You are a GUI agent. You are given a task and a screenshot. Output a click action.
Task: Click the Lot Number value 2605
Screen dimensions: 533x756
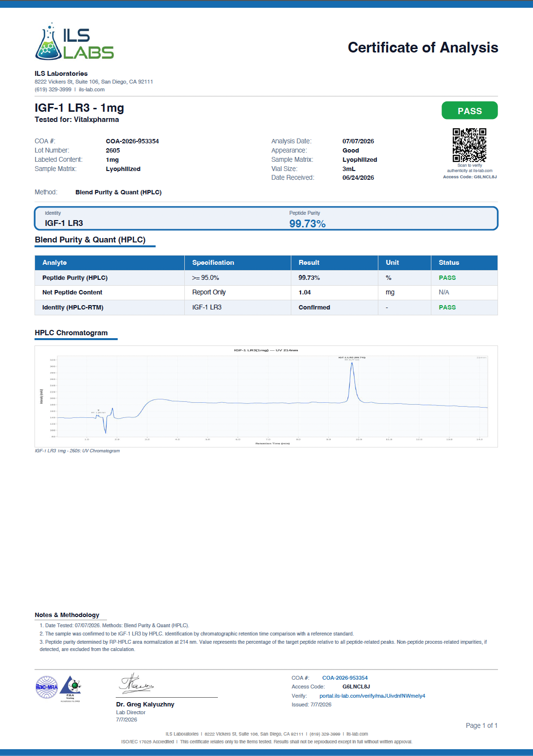(x=113, y=151)
